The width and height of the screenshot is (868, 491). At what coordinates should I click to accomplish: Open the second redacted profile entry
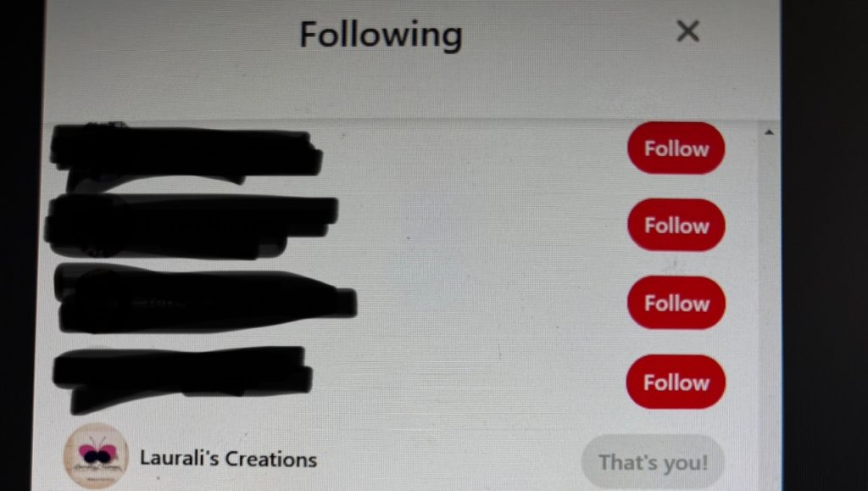point(191,226)
